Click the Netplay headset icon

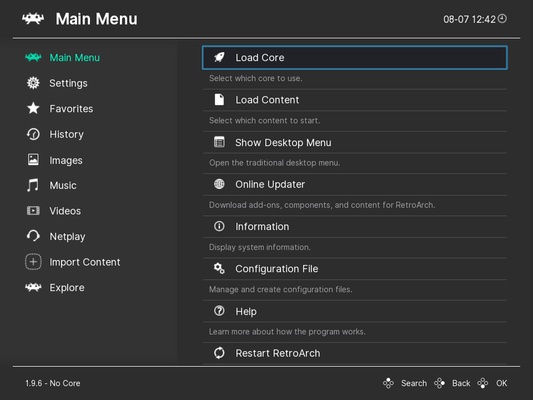(x=33, y=236)
